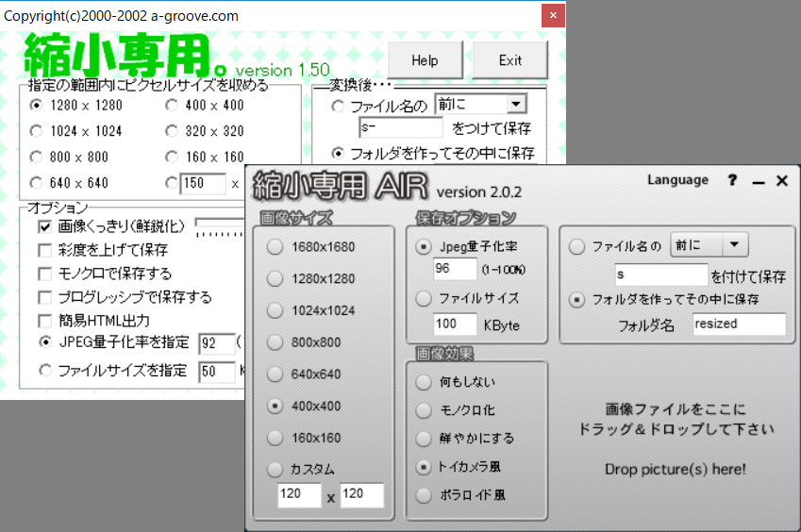801x532 pixels.
Task: Select 800 x 800 in old window
Action: (36, 157)
